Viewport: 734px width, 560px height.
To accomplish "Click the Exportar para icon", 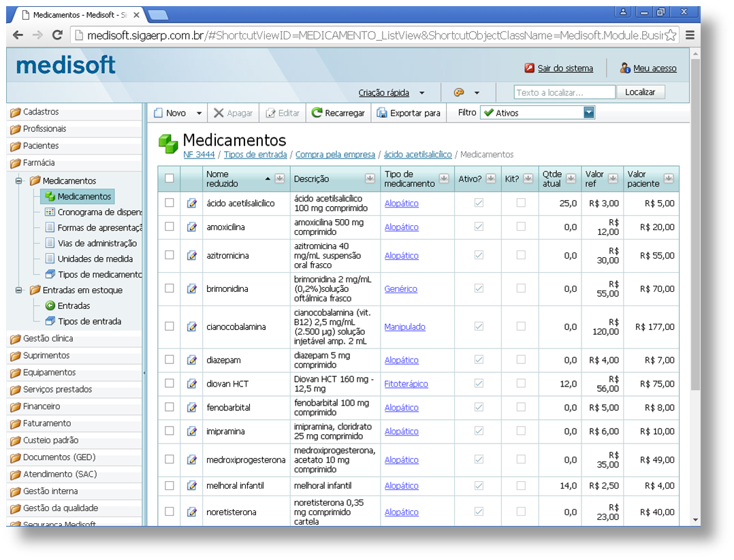I will click(382, 113).
